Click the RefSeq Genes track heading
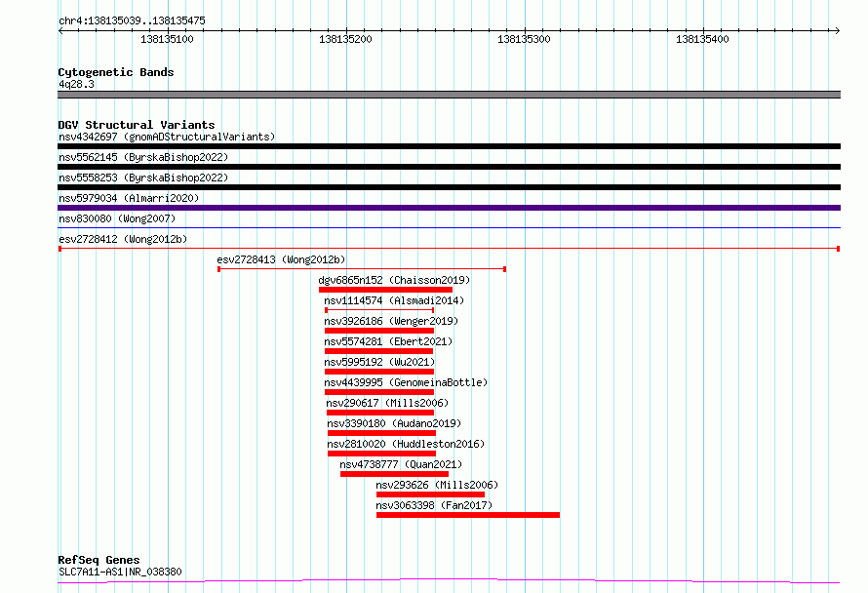 (x=99, y=561)
